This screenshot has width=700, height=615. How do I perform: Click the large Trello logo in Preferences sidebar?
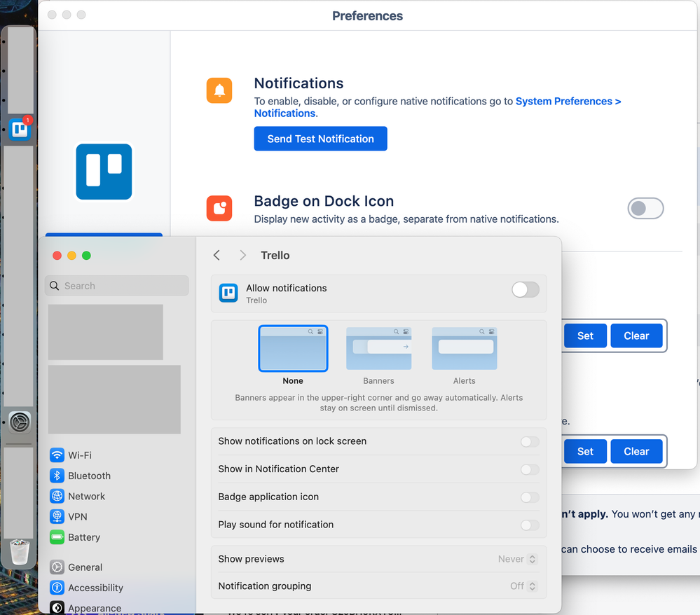point(104,172)
